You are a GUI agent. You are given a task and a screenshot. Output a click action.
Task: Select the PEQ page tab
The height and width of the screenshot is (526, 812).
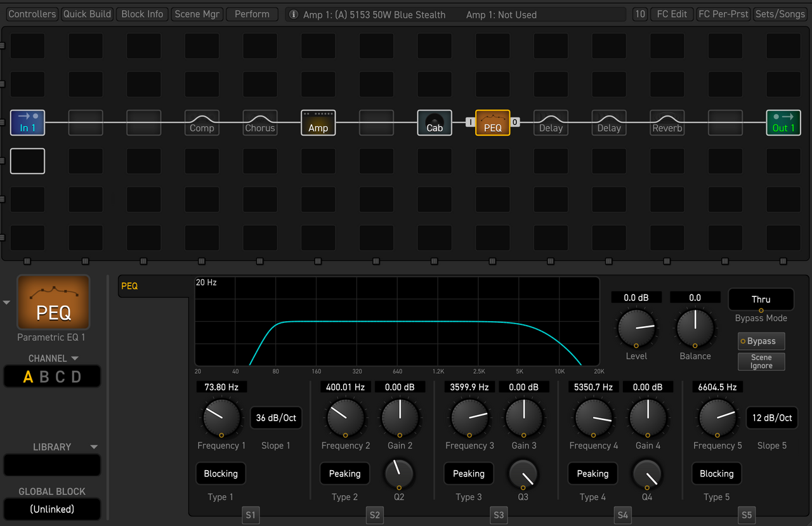[152, 286]
